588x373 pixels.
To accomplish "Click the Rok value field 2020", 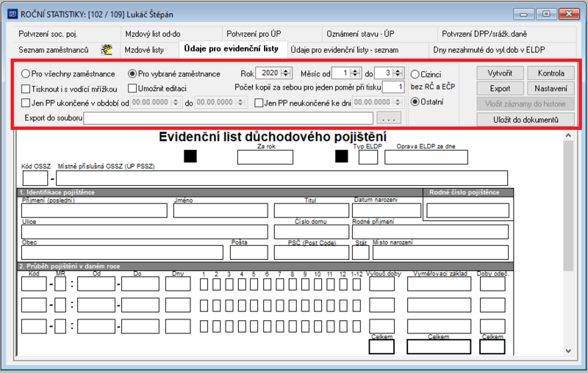I will click(269, 73).
